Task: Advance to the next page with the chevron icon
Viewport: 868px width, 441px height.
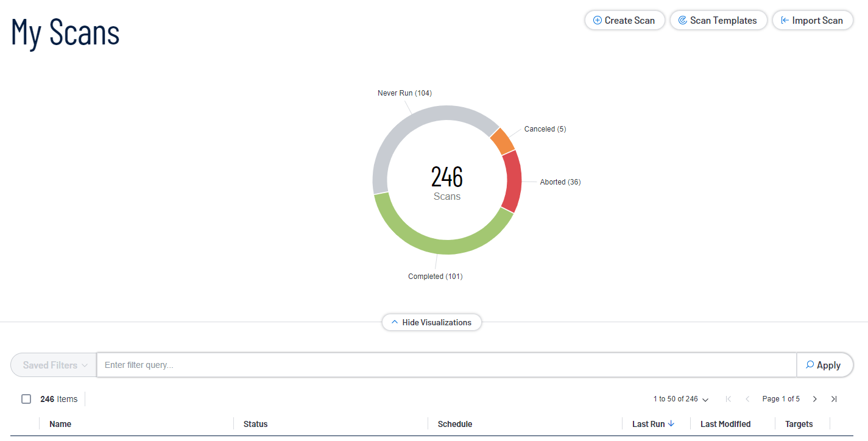Action: pyautogui.click(x=814, y=399)
